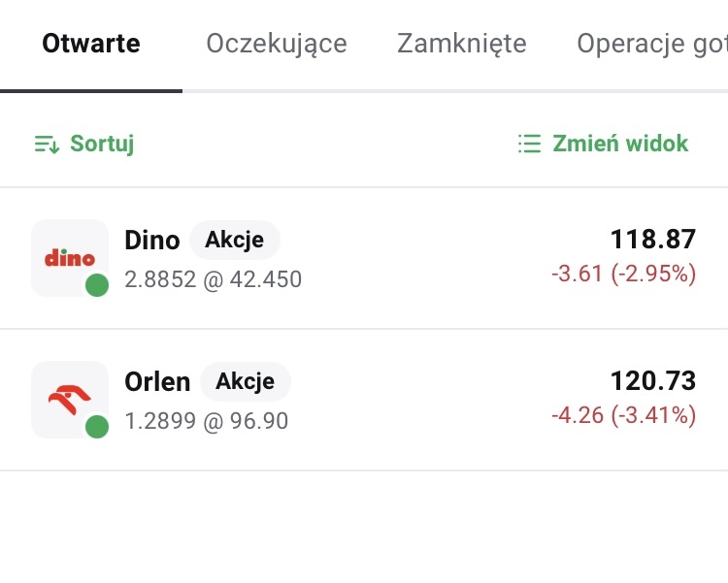Image resolution: width=728 pixels, height=583 pixels.
Task: Click Dino loss figure -3.61 (-2.95%)
Action: click(624, 275)
